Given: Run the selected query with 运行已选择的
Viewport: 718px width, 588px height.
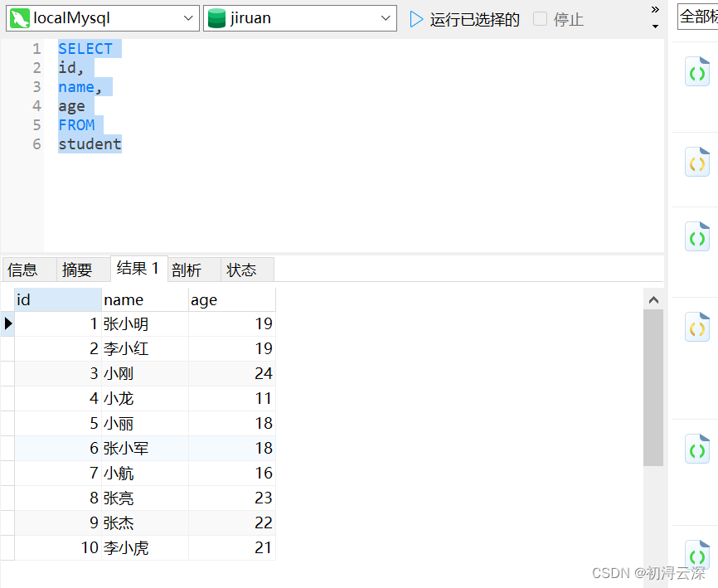Looking at the screenshot, I should point(464,19).
